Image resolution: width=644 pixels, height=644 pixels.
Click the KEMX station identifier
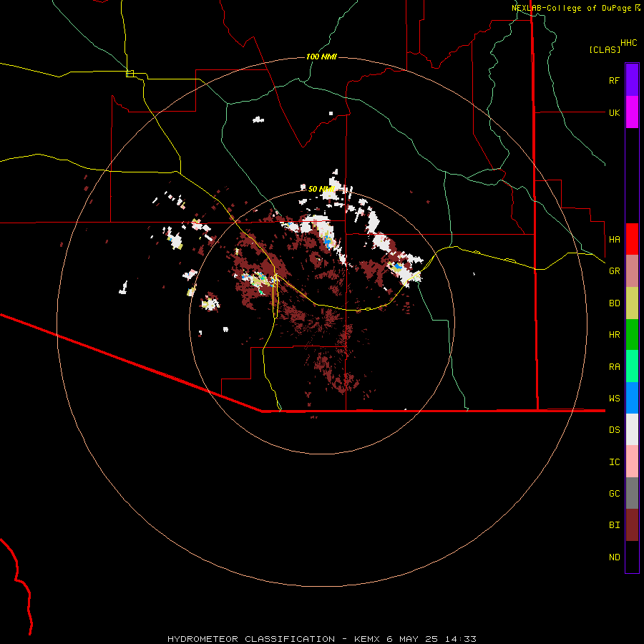[x=367, y=639]
